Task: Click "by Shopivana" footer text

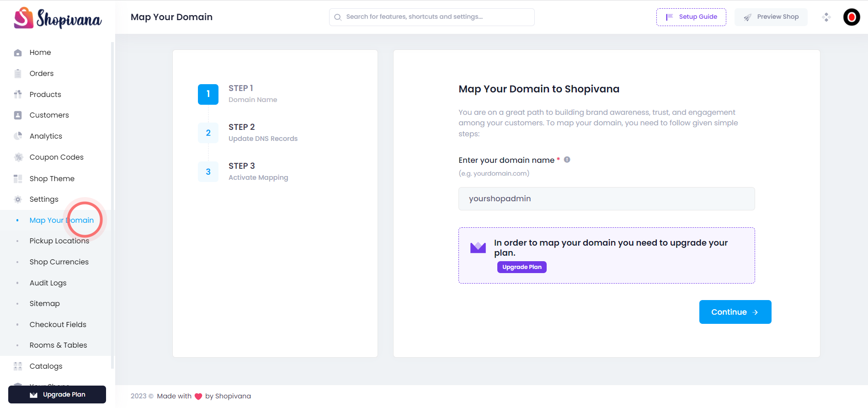Action: click(228, 396)
